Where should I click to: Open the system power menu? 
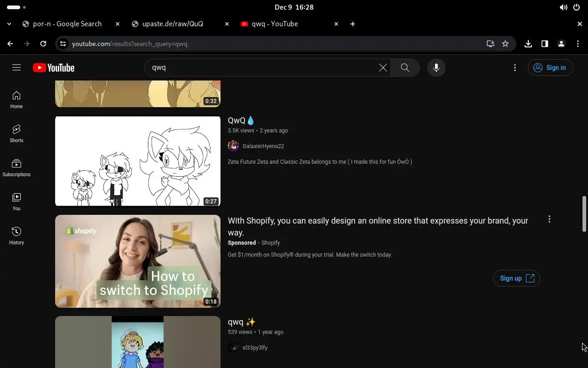tap(577, 7)
